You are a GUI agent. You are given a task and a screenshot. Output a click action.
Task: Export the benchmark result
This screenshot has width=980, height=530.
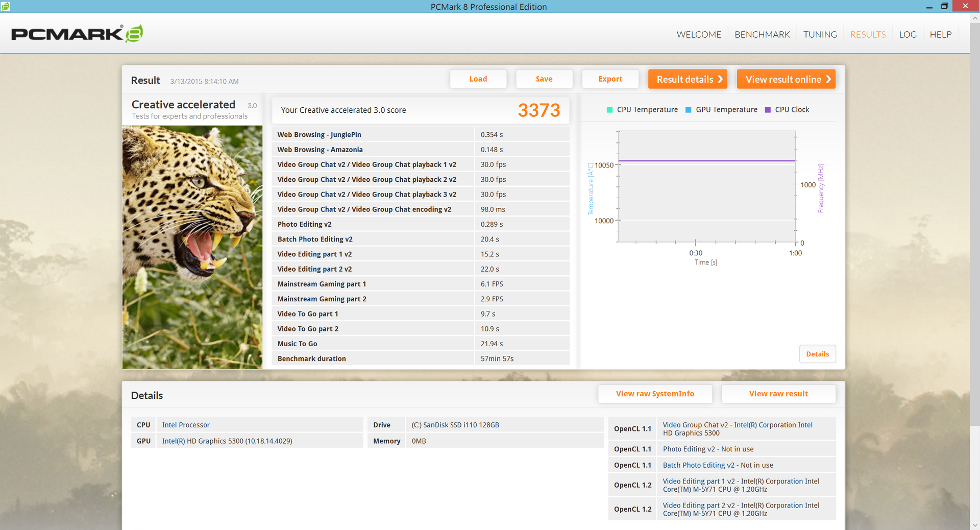pos(610,79)
